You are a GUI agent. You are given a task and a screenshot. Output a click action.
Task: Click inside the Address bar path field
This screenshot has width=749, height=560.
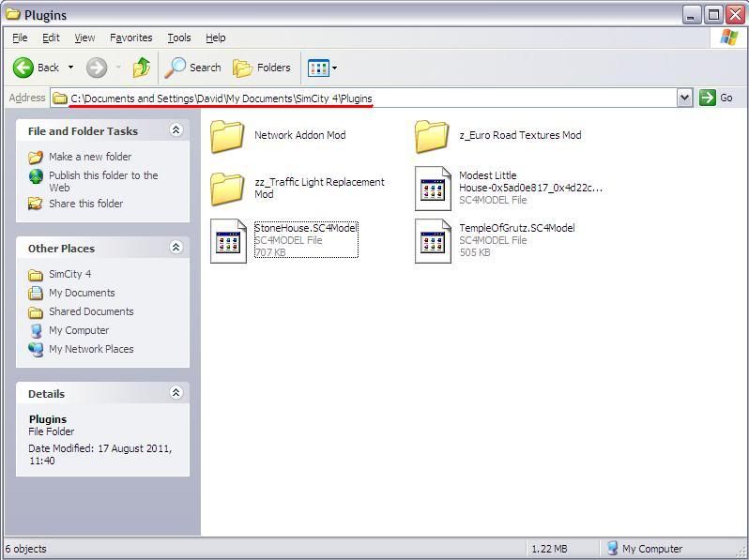363,98
